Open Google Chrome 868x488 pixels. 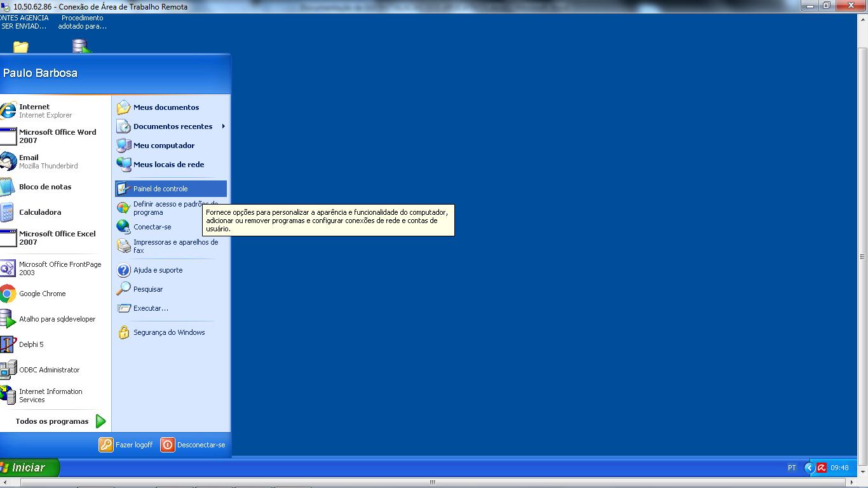click(55, 294)
